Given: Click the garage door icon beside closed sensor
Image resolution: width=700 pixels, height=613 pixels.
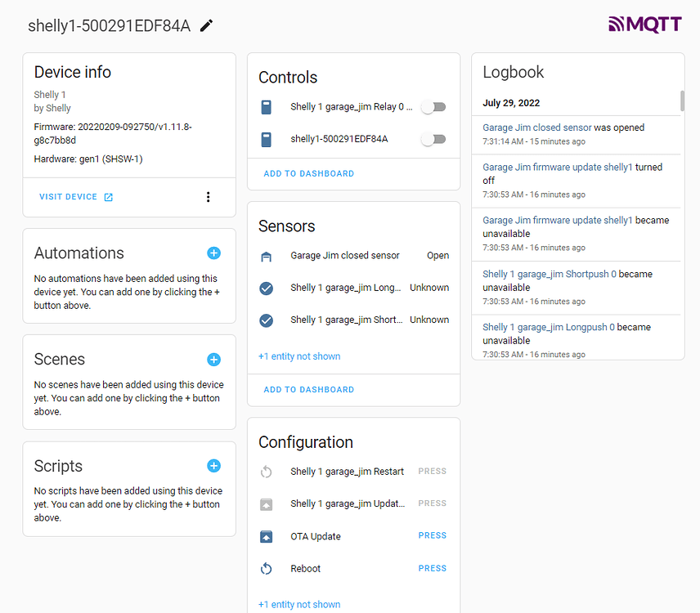Looking at the screenshot, I should tap(266, 255).
